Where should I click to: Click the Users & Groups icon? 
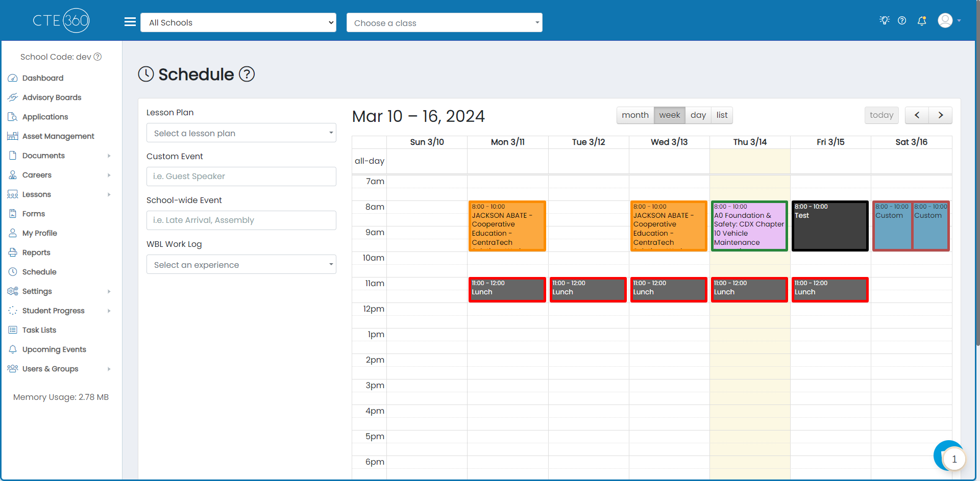pyautogui.click(x=13, y=369)
